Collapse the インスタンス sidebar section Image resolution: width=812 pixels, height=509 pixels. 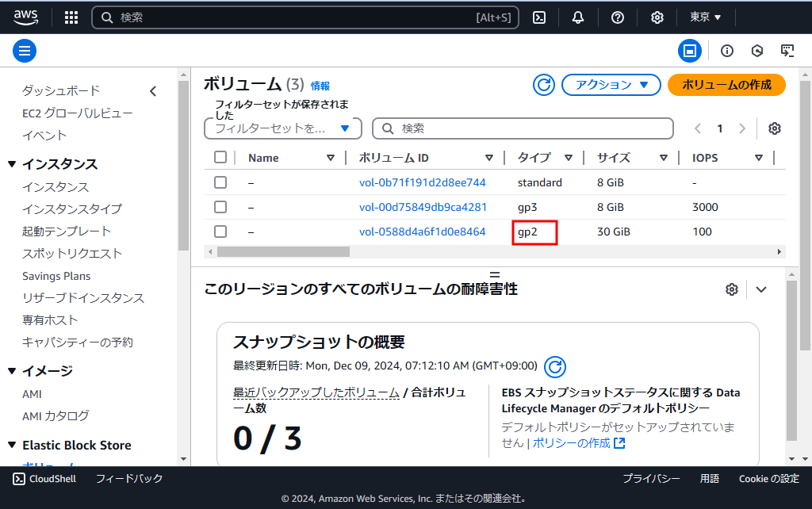(x=12, y=164)
